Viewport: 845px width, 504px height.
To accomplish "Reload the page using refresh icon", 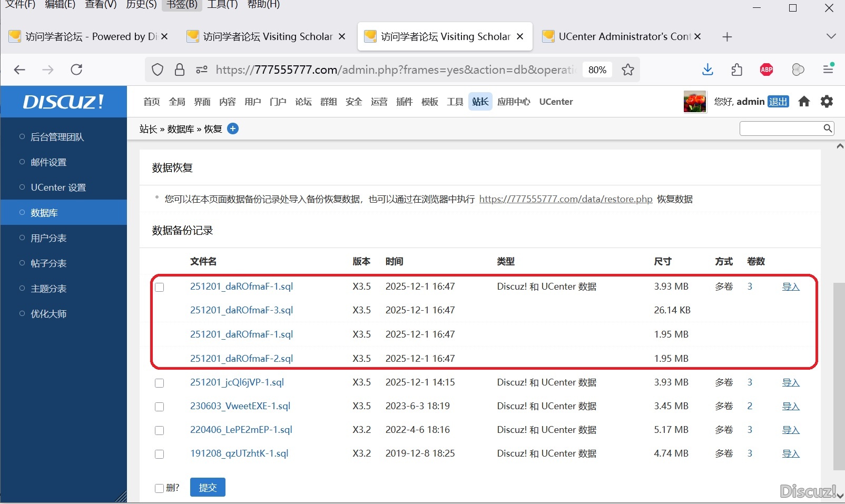I will [76, 70].
